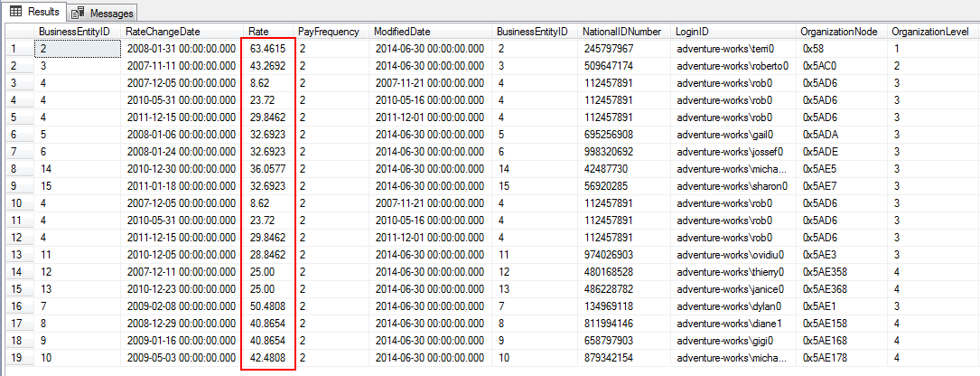The height and width of the screenshot is (376, 980).
Task: Select the date 2008-01-31 00:00:00.000
Action: [182, 48]
